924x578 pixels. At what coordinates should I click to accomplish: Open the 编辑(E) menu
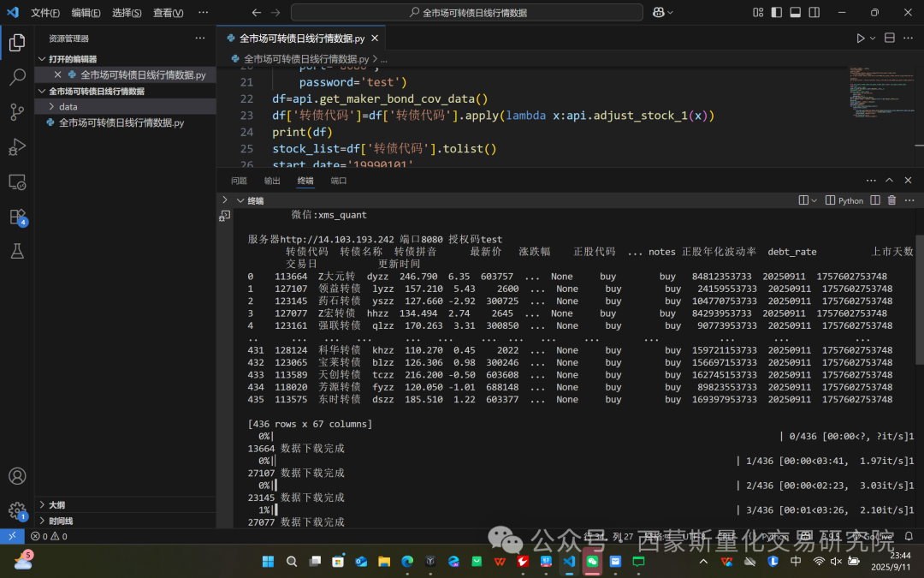86,12
